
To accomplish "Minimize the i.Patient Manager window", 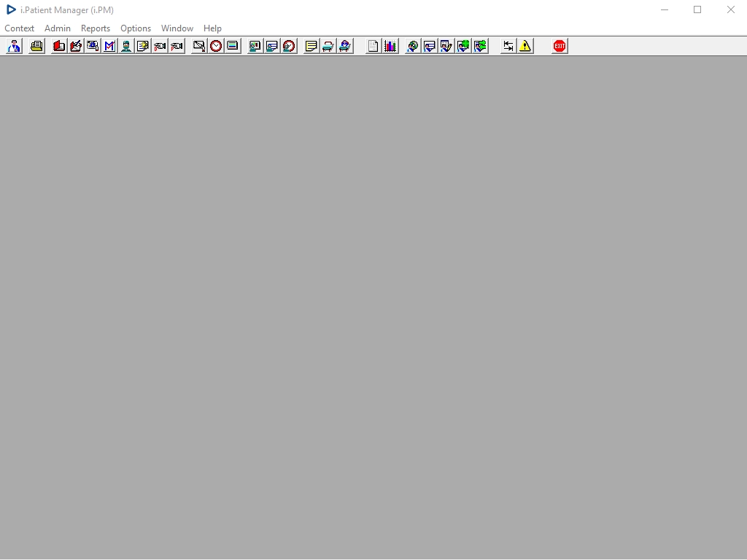I will click(665, 9).
